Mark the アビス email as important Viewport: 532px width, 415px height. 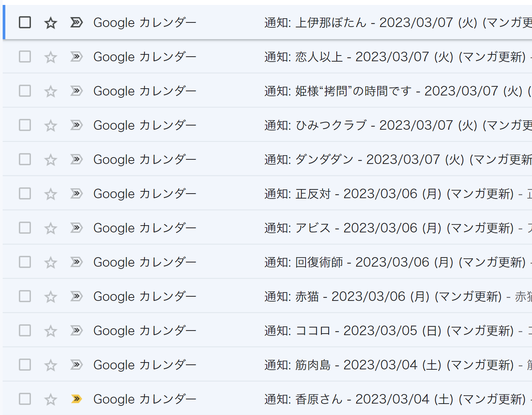[x=76, y=228]
